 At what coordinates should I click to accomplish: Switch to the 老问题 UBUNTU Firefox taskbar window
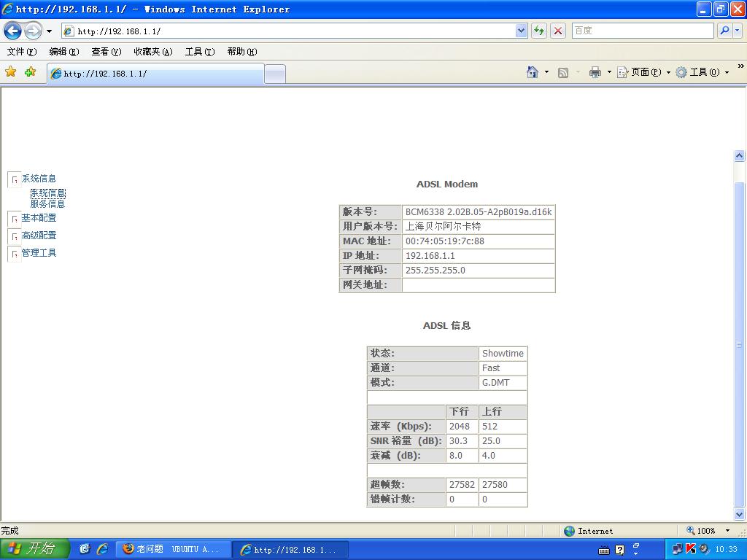(x=174, y=550)
